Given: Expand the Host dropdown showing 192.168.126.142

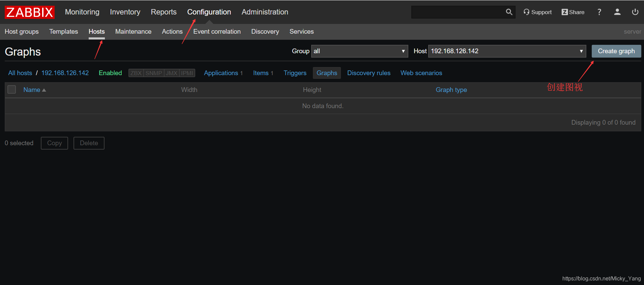Looking at the screenshot, I should point(507,51).
